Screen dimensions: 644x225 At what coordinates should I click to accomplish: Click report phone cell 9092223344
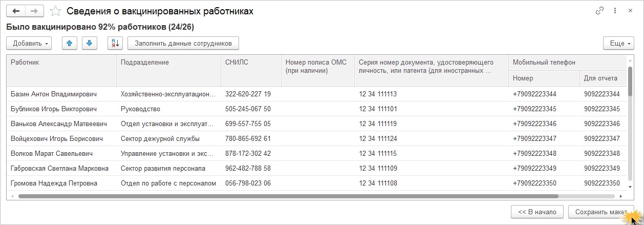[604, 94]
